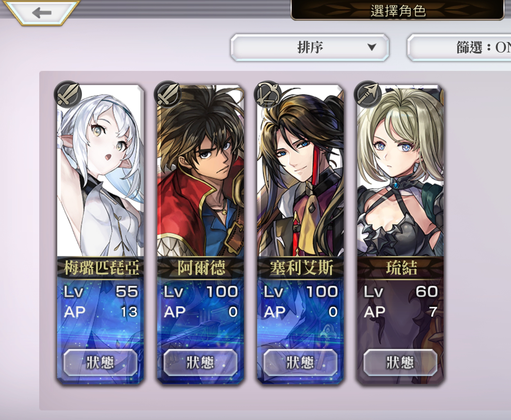Open 狀態 for 梅璐匹琵亞
Image resolution: width=511 pixels, height=420 pixels.
pyautogui.click(x=100, y=362)
